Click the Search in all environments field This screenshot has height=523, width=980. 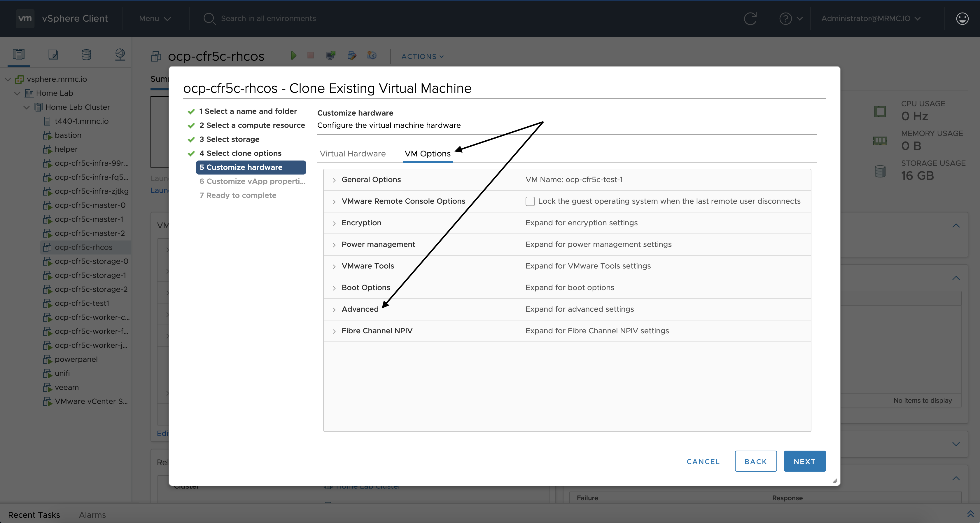[x=268, y=18]
